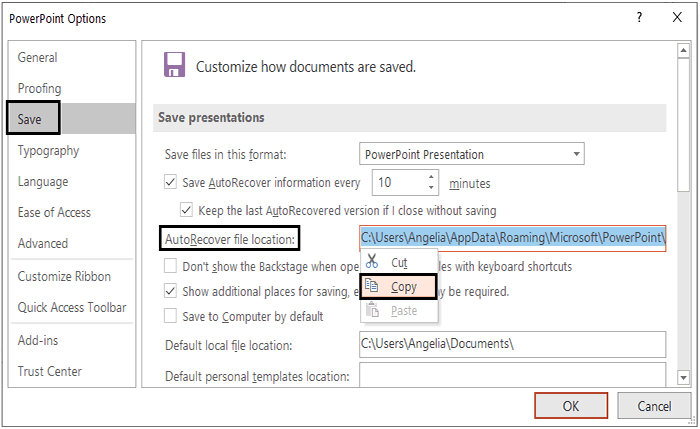Click the AutoRecover minutes value field
The width and height of the screenshot is (700, 429).
[399, 182]
